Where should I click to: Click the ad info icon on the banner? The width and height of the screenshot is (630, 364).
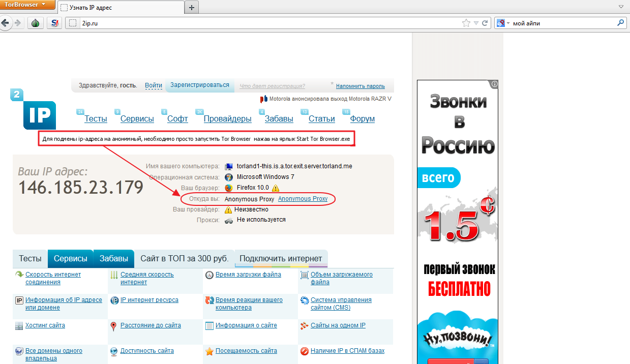coord(494,84)
